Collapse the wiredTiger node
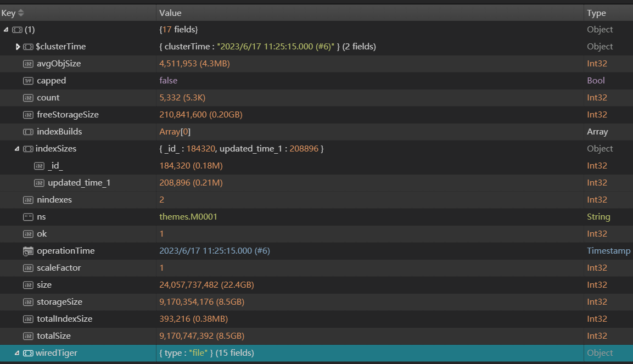The height and width of the screenshot is (364, 633). point(17,353)
